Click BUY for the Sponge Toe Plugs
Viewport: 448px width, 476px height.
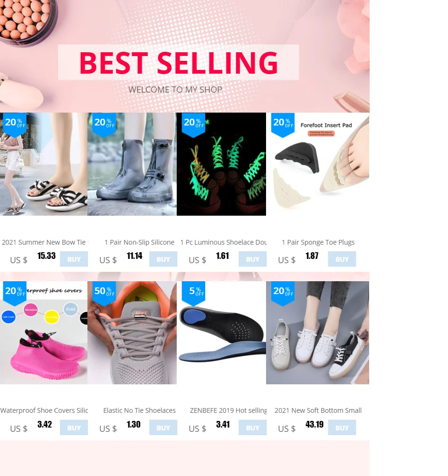tap(342, 259)
